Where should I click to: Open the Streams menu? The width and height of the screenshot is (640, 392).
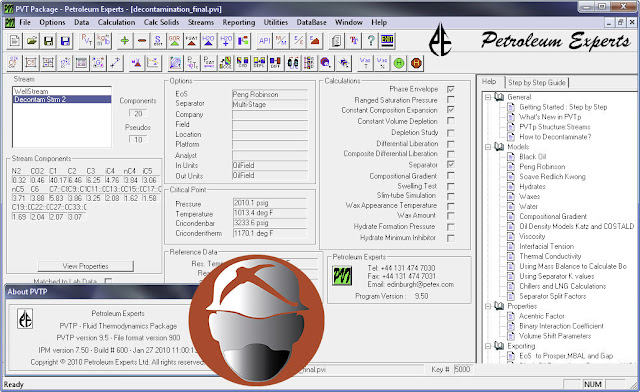[x=201, y=22]
